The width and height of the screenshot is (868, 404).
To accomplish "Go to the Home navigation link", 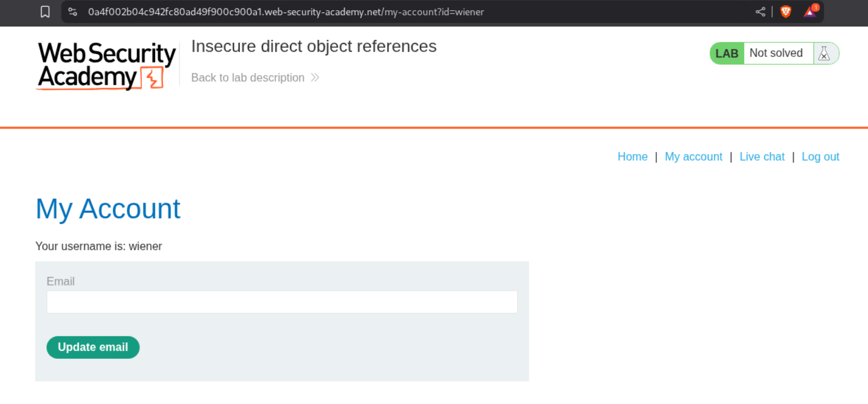I will click(632, 157).
